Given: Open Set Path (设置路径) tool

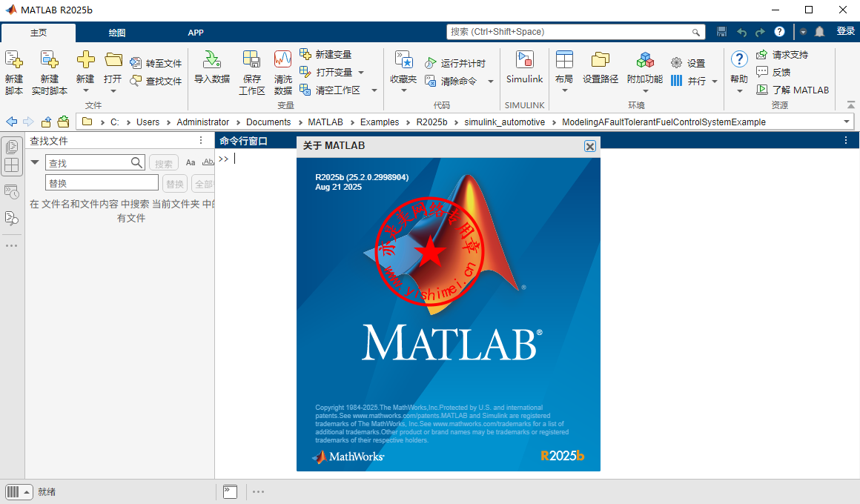Looking at the screenshot, I should pyautogui.click(x=600, y=67).
